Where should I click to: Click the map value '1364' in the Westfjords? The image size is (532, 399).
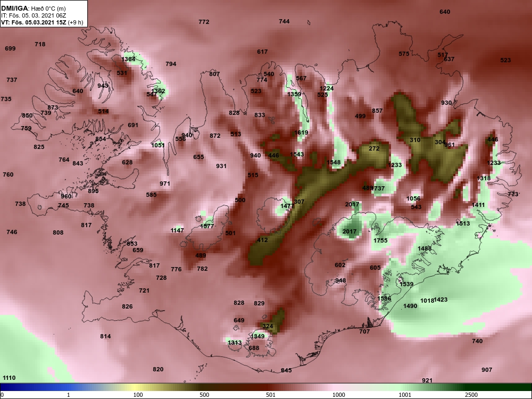point(128,59)
